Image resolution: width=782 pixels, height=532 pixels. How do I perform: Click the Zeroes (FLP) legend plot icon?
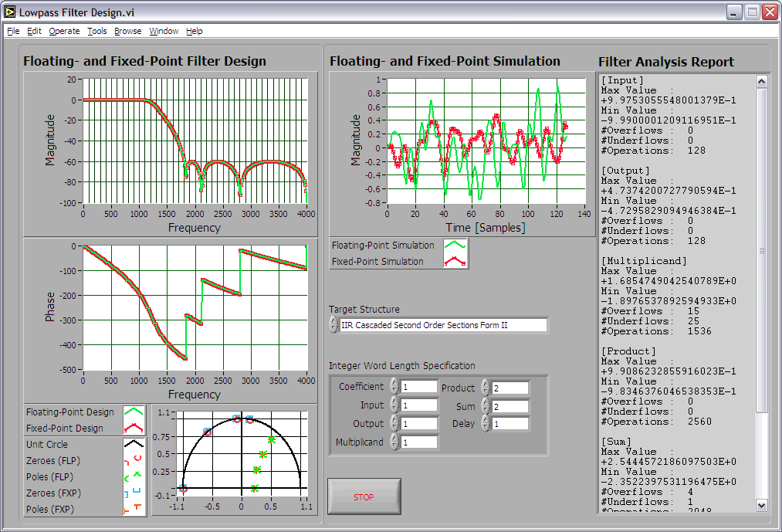pyautogui.click(x=134, y=461)
